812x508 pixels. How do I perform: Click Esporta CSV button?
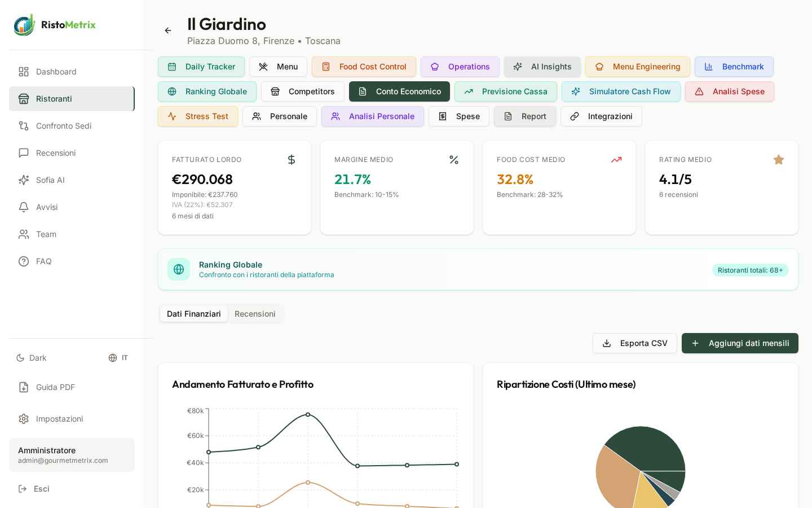click(635, 343)
